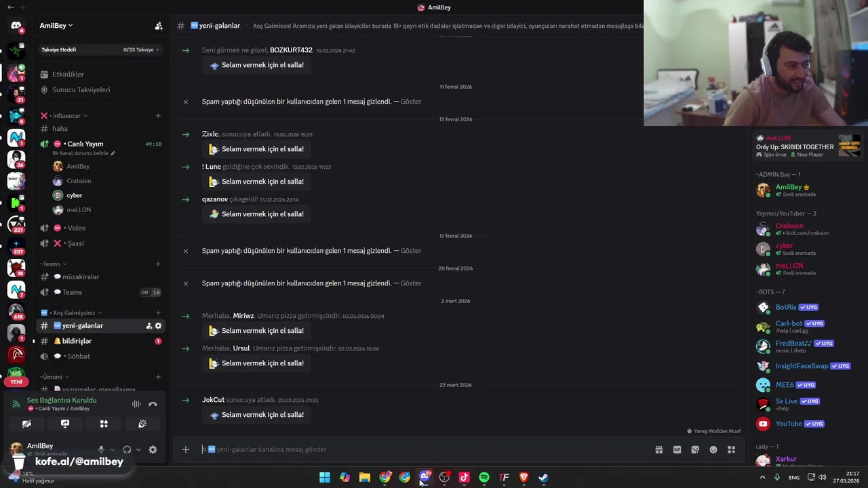Viewport: 868px width, 488px height.
Task: Show hidden spam message from 11 fevral
Action: tap(411, 102)
